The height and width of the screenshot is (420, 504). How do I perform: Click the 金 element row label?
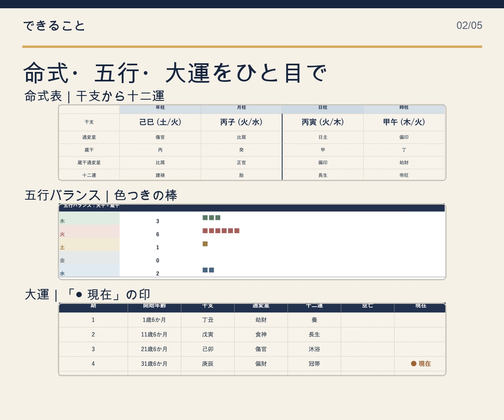pos(62,260)
